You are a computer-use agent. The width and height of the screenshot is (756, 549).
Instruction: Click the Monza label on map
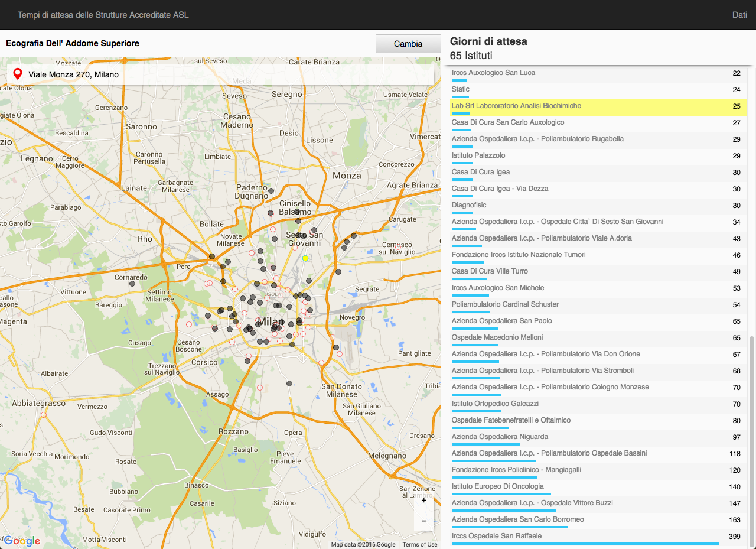click(347, 176)
